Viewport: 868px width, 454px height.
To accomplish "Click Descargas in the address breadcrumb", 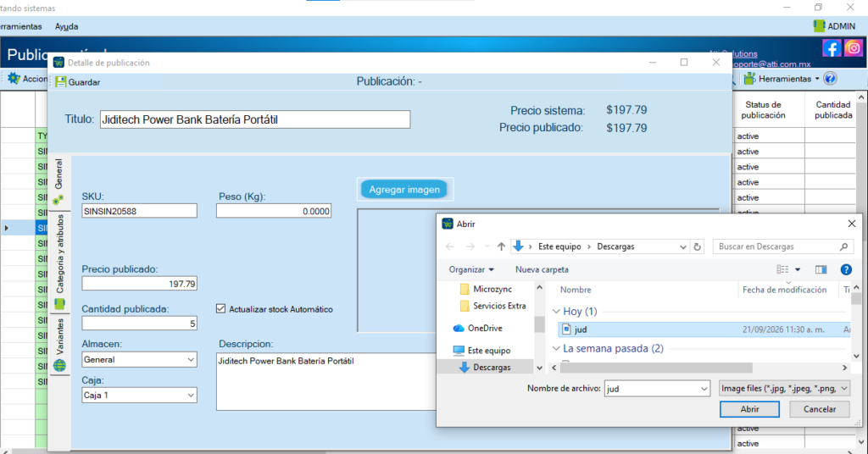I will coord(615,246).
